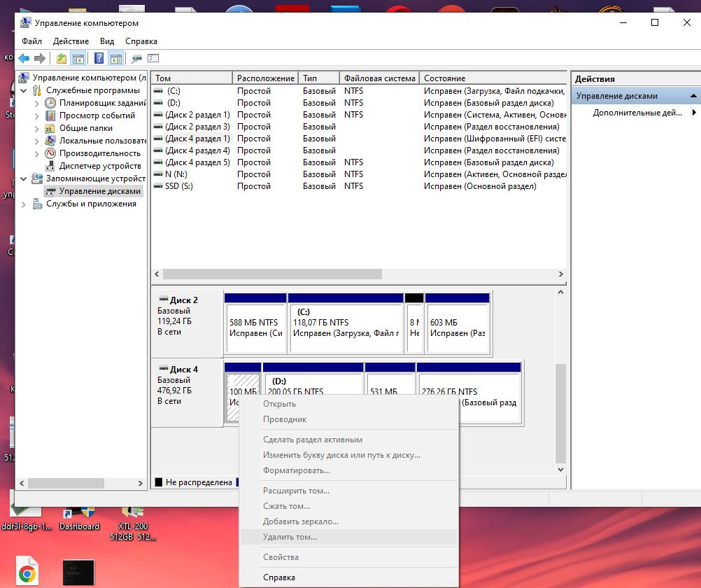The image size is (701, 588).
Task: Open the 'Действие' menu
Action: click(71, 41)
